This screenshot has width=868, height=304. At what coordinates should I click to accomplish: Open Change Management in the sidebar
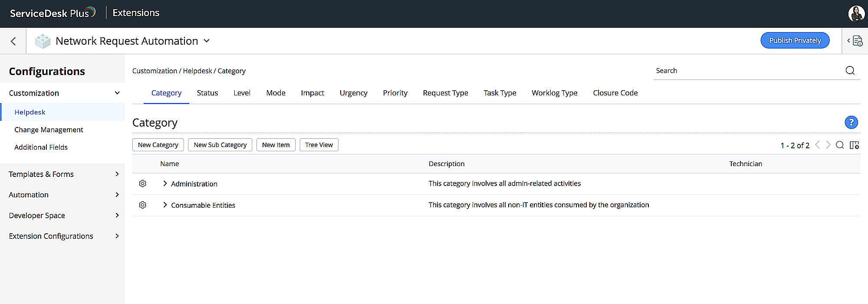49,130
